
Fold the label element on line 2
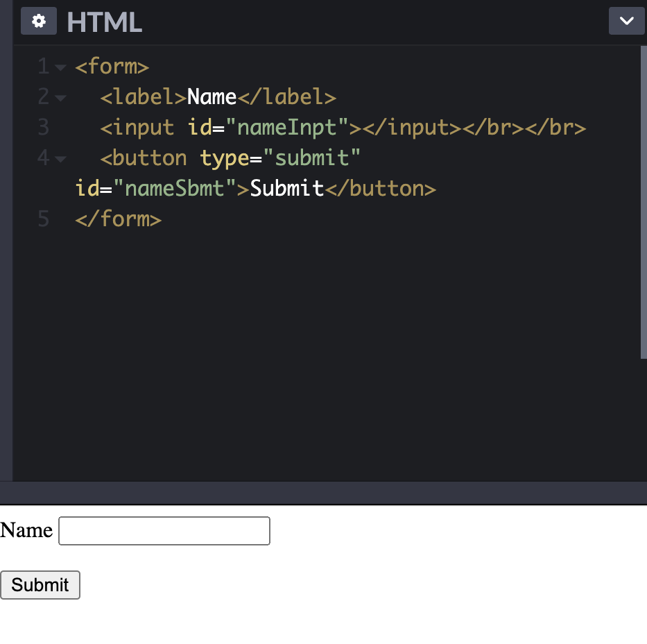61,97
